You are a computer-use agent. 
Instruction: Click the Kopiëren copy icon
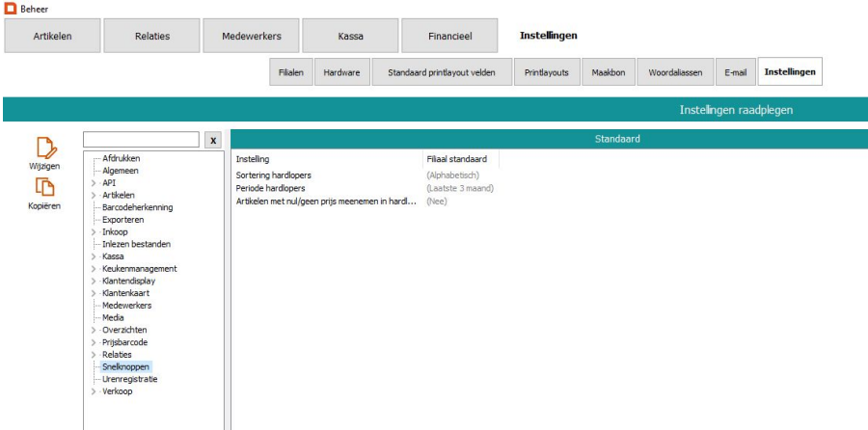[44, 189]
